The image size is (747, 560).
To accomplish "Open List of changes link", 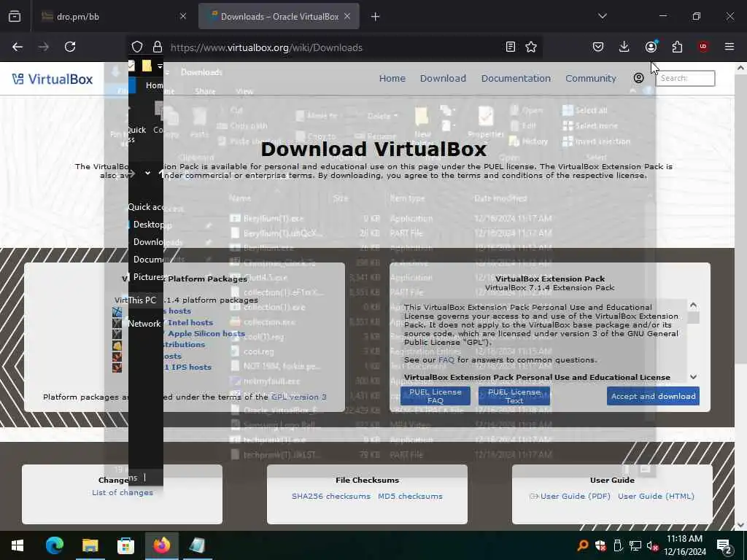I will (123, 492).
